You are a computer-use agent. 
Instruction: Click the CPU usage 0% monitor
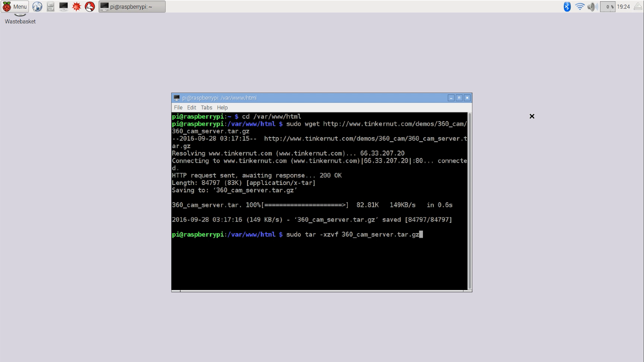[607, 6]
